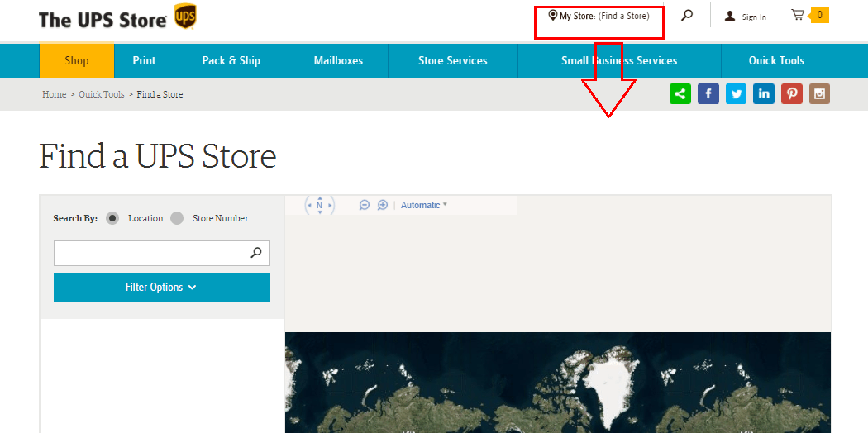868x433 pixels.
Task: Select the Location radio button
Action: (112, 218)
